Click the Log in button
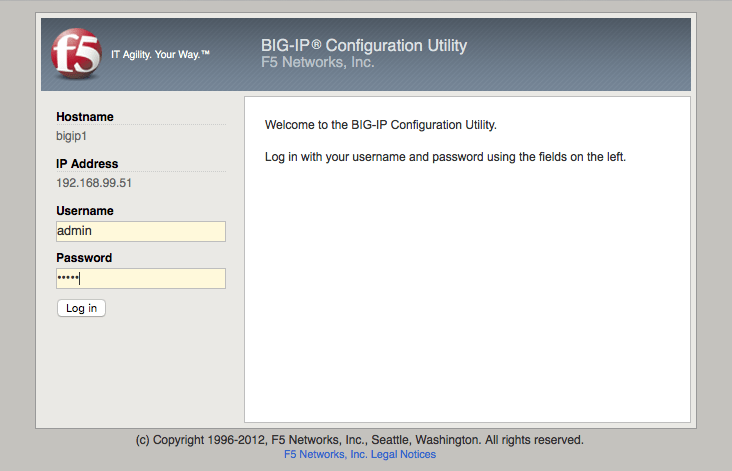Image resolution: width=732 pixels, height=471 pixels. click(x=81, y=308)
